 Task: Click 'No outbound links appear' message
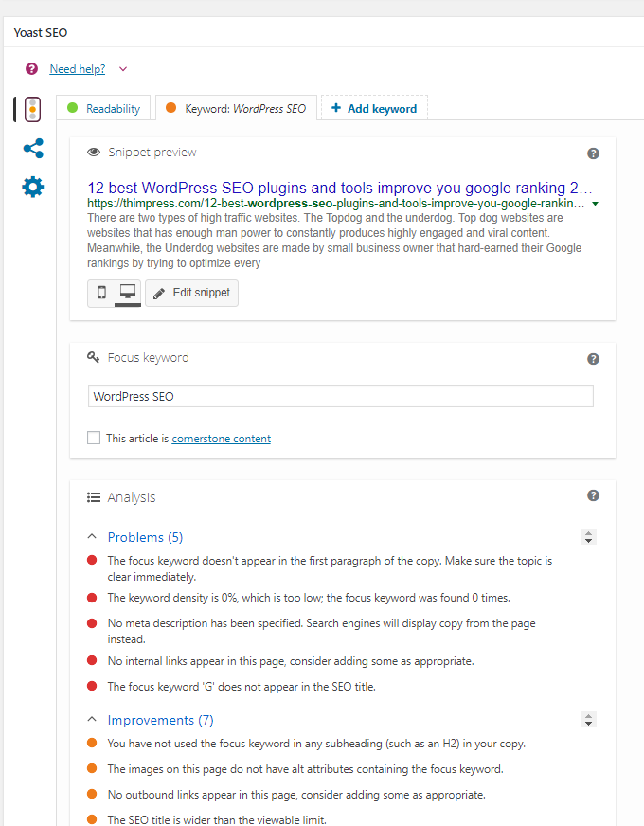296,795
